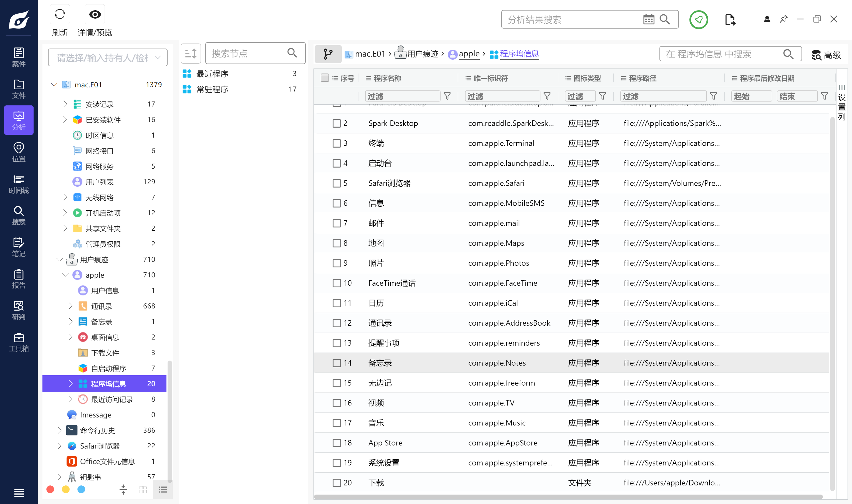Check the select-all checkbox in header
852x504 pixels.
[325, 78]
